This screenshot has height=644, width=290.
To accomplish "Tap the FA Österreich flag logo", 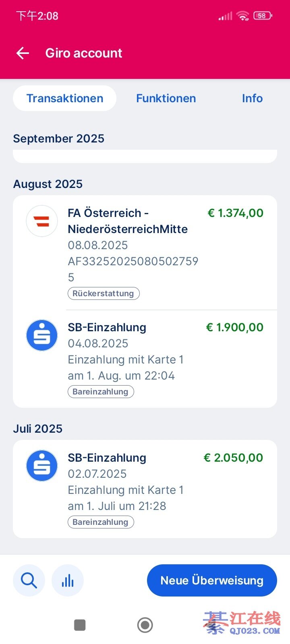I will click(42, 221).
